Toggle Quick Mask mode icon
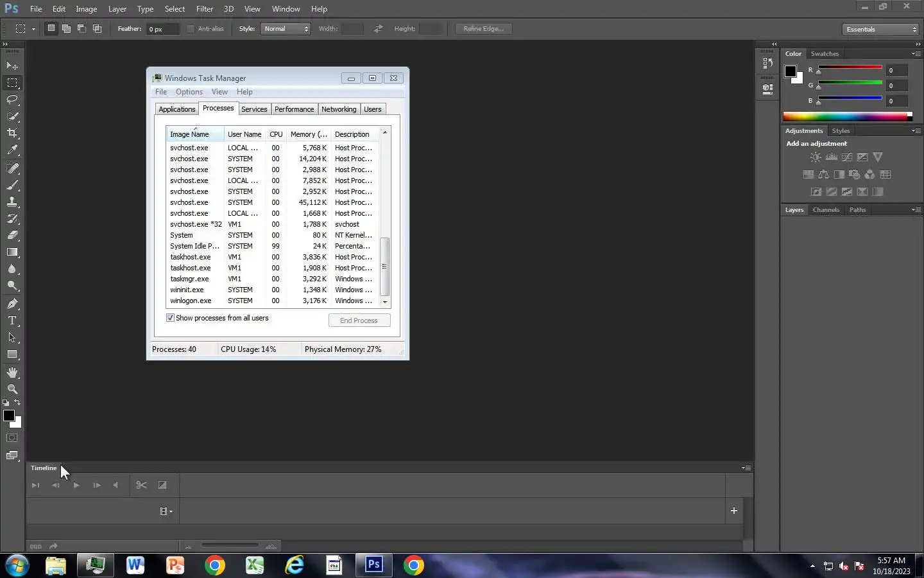Viewport: 924px width, 578px height. pyautogui.click(x=12, y=438)
